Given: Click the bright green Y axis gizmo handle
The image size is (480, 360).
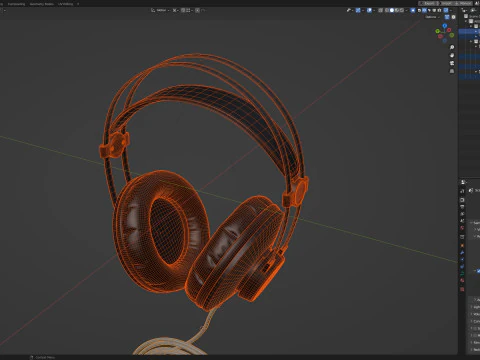Looking at the screenshot, I should tap(438, 31).
